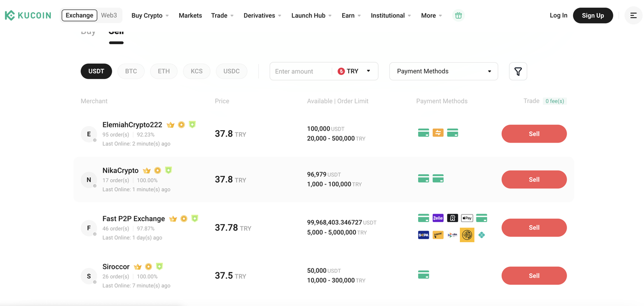Select the ETH coin filter
This screenshot has width=644, height=306.
[x=164, y=71]
